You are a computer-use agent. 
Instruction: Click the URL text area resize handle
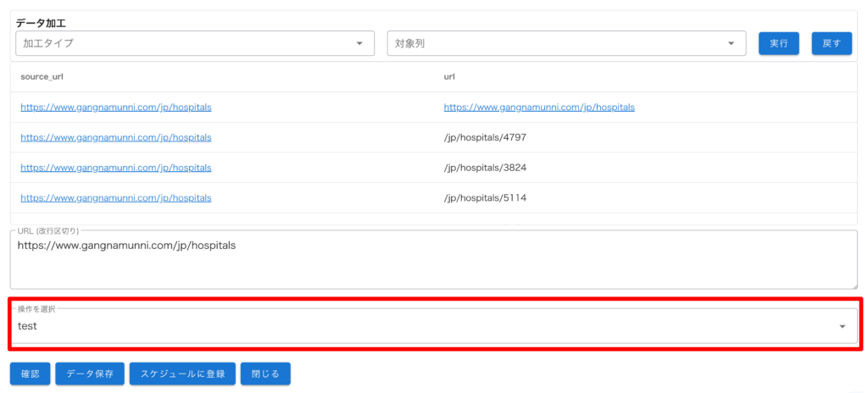(853, 285)
